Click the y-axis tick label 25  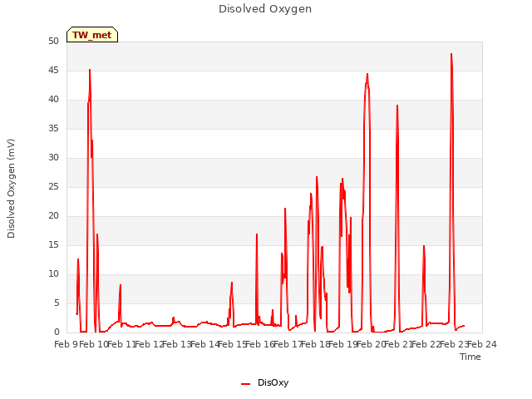[x=53, y=186]
